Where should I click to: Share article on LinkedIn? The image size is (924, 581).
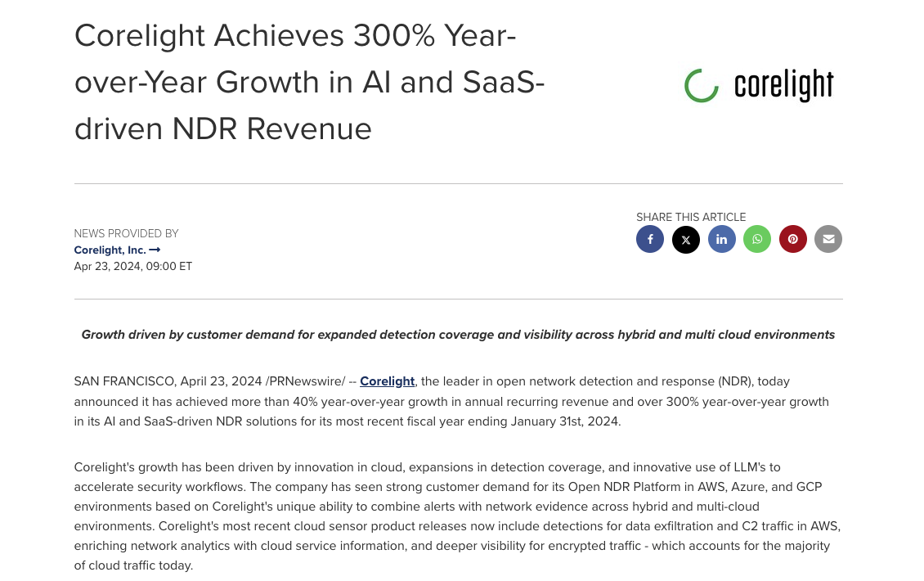(722, 239)
